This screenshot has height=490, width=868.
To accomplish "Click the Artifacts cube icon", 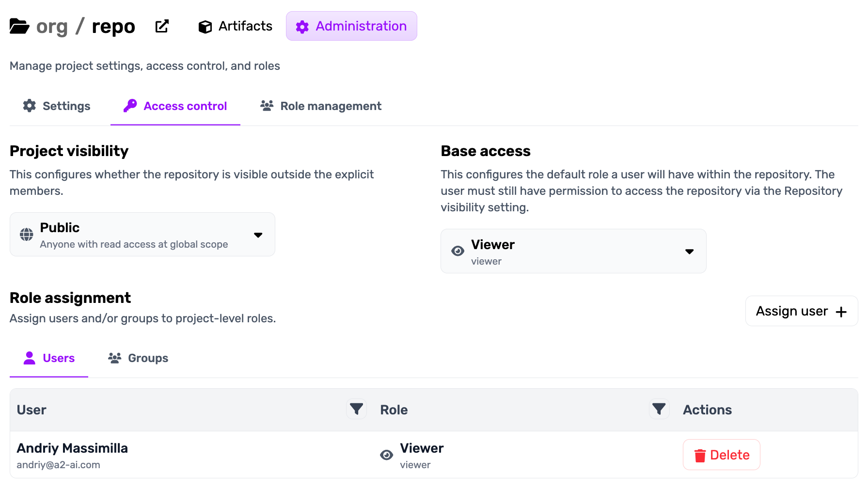I will tap(205, 26).
